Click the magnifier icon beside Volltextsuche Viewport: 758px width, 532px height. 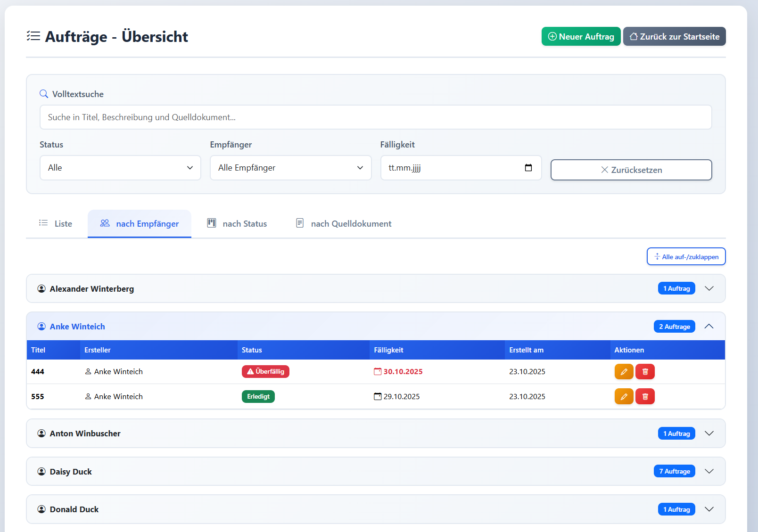[x=44, y=94]
